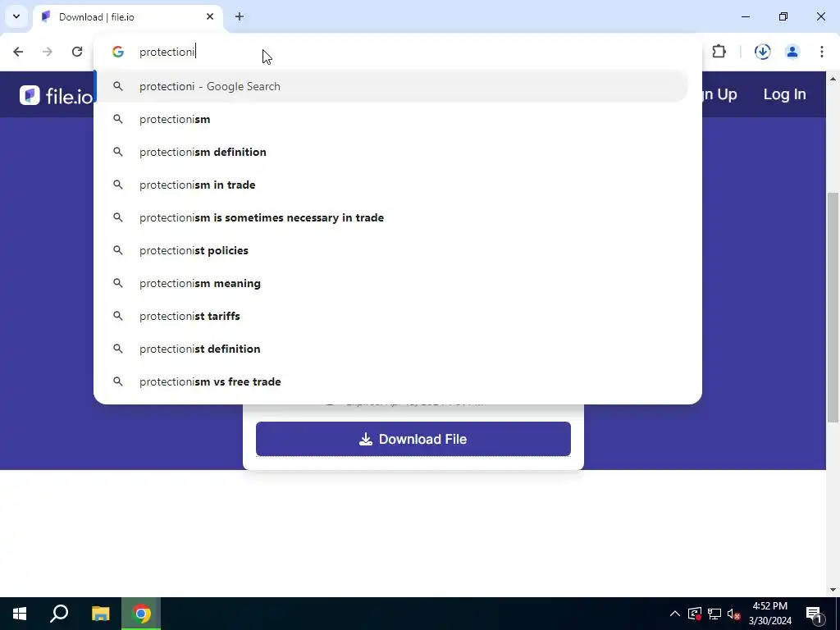Image resolution: width=840 pixels, height=630 pixels.
Task: Restore down the Chrome window
Action: coord(783,16)
